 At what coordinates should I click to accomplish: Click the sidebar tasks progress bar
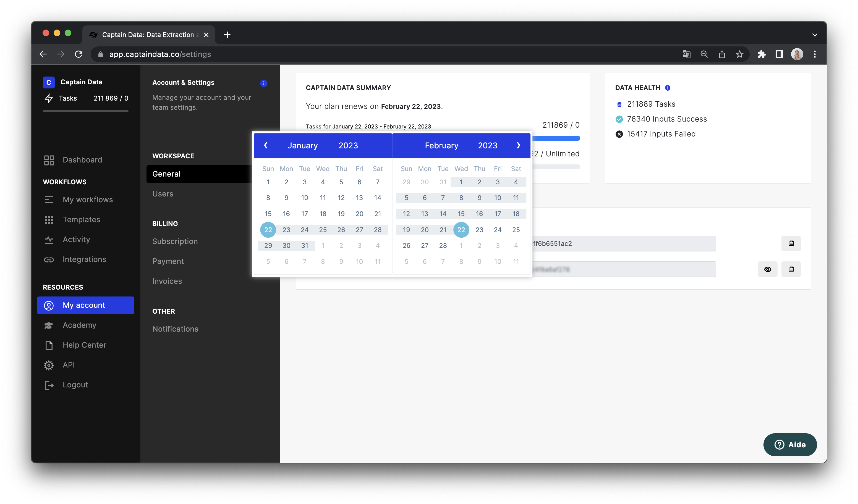point(85,111)
